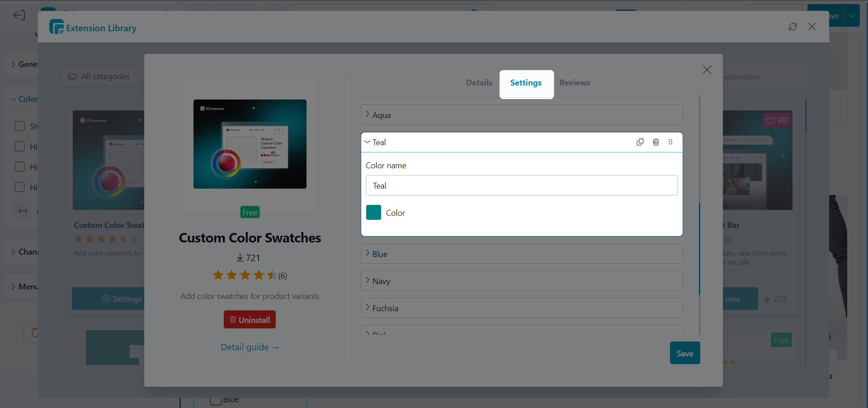The image size is (868, 408).
Task: Click the horizontal arrows icon in the sidebar
Action: (x=23, y=211)
